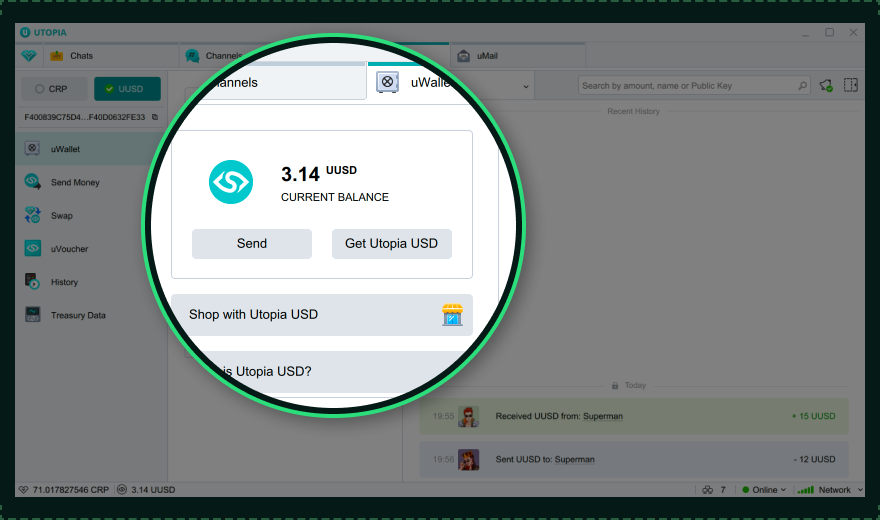Open Sent UUSD to Superman transaction
The image size is (880, 520).
click(634, 459)
